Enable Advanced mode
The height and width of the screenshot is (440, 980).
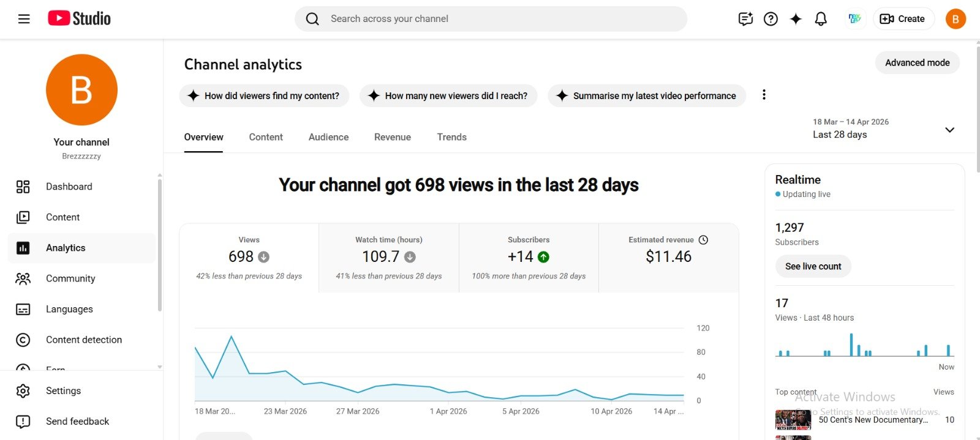917,62
